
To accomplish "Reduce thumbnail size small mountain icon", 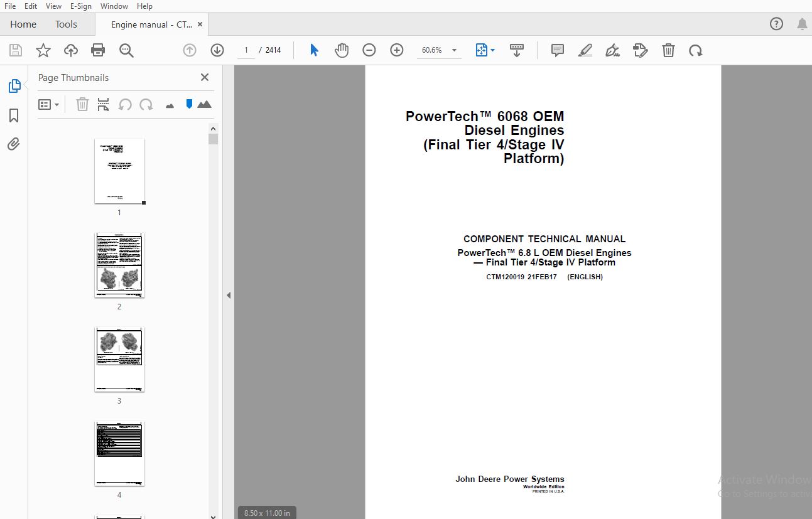I will 170,105.
